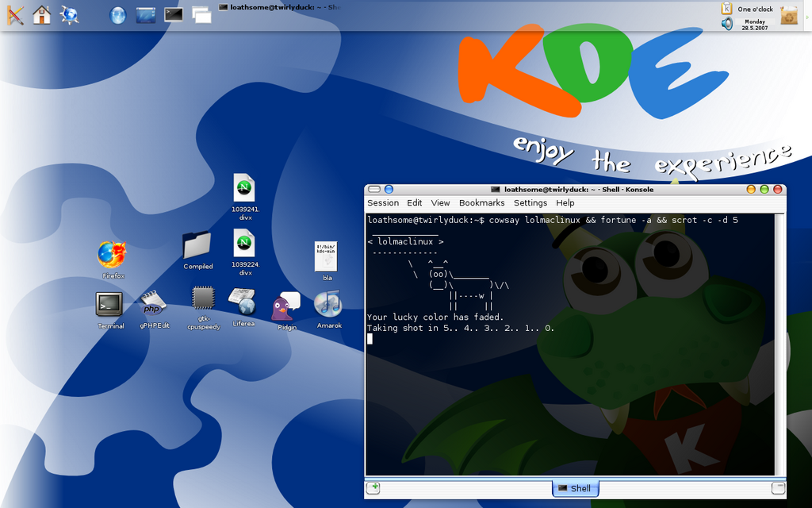Launch the terminal from the top panel
Image resolution: width=812 pixels, height=508 pixels.
[x=174, y=14]
